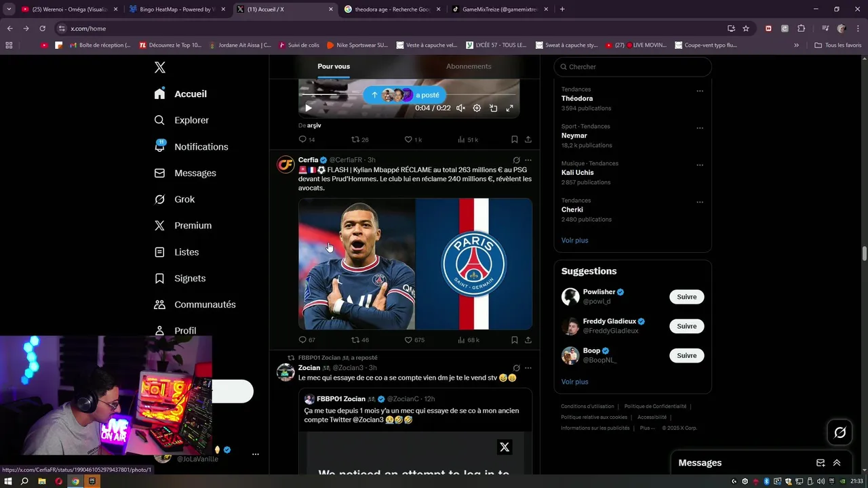Share the Cerfia post
The height and width of the screenshot is (488, 868).
click(528, 340)
